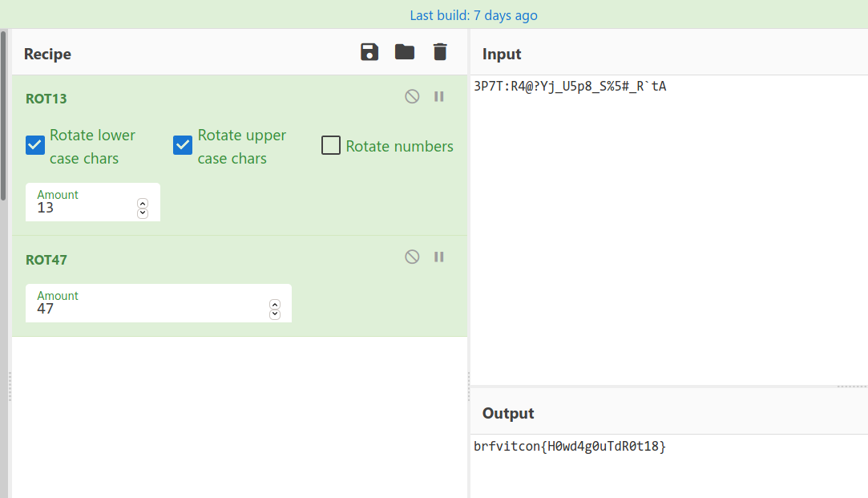Disable the ROT13 operation
Viewport: 868px width, 498px height.
pos(412,96)
